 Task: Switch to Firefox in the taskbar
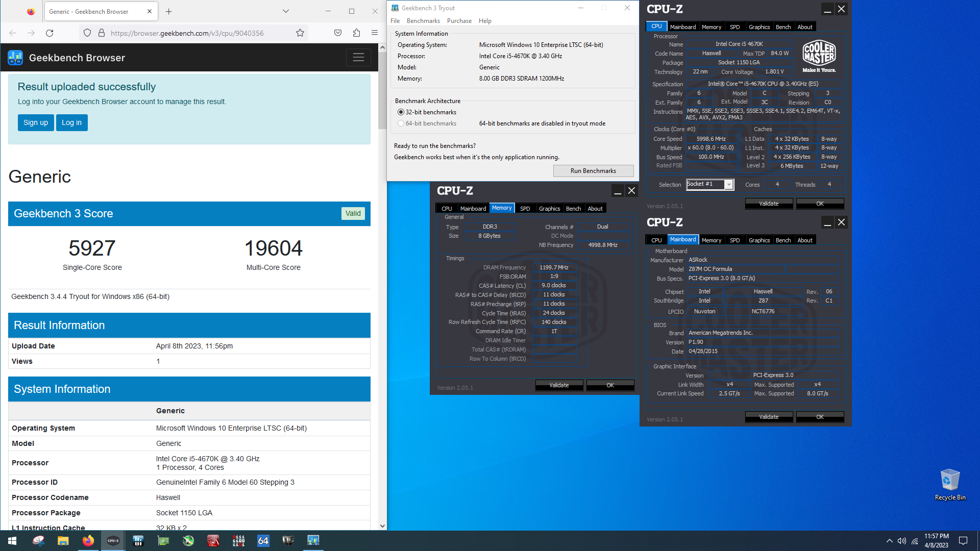tap(88, 541)
